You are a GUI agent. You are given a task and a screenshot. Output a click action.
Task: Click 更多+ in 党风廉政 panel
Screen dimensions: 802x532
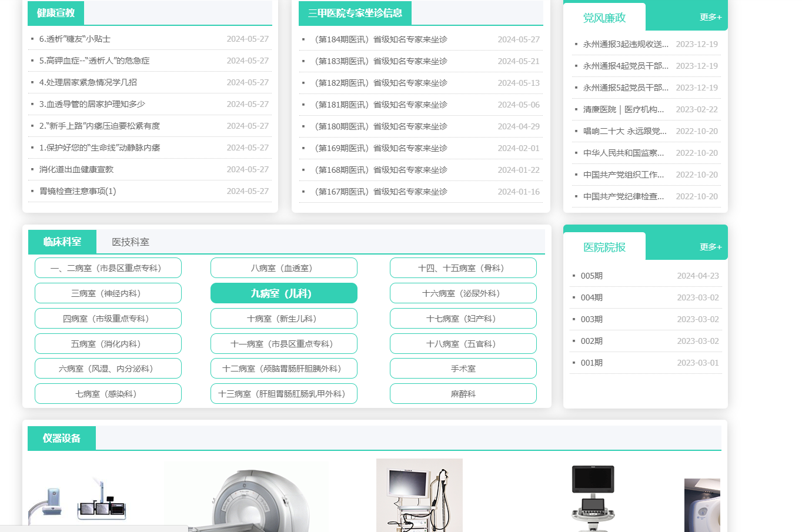[710, 18]
